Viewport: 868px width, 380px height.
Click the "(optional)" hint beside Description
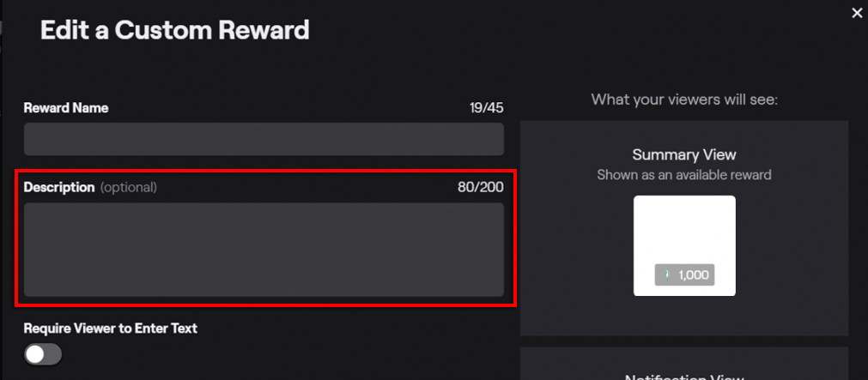pos(129,187)
